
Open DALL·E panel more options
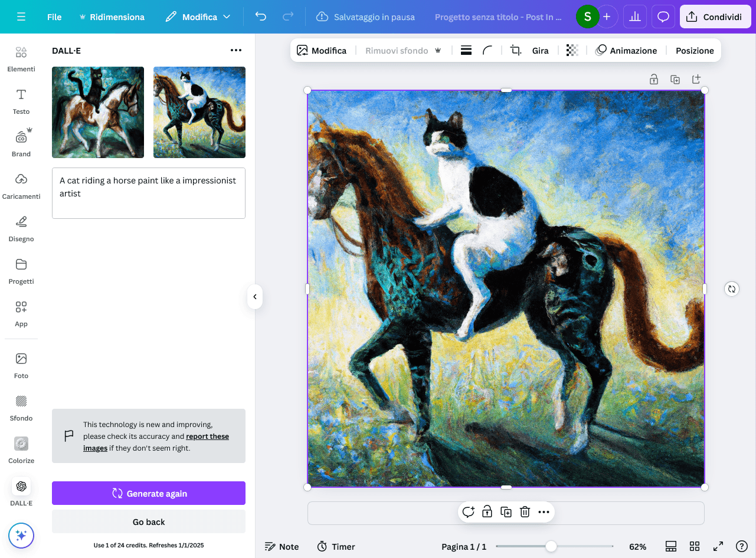pos(236,51)
